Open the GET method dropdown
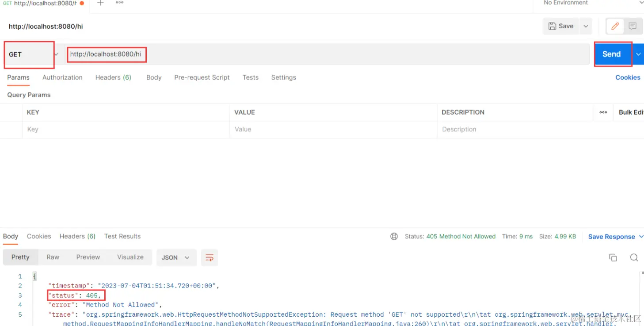Screen dimensions: 644x326 point(33,54)
